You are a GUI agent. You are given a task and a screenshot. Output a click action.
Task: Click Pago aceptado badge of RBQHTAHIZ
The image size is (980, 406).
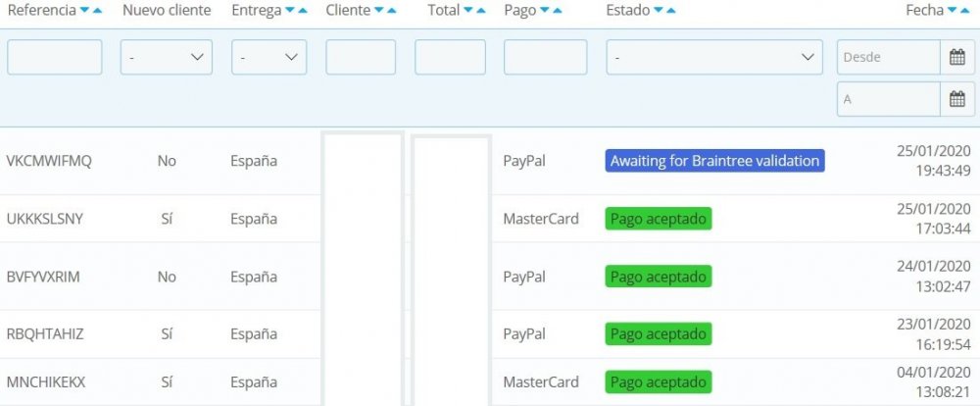[659, 334]
